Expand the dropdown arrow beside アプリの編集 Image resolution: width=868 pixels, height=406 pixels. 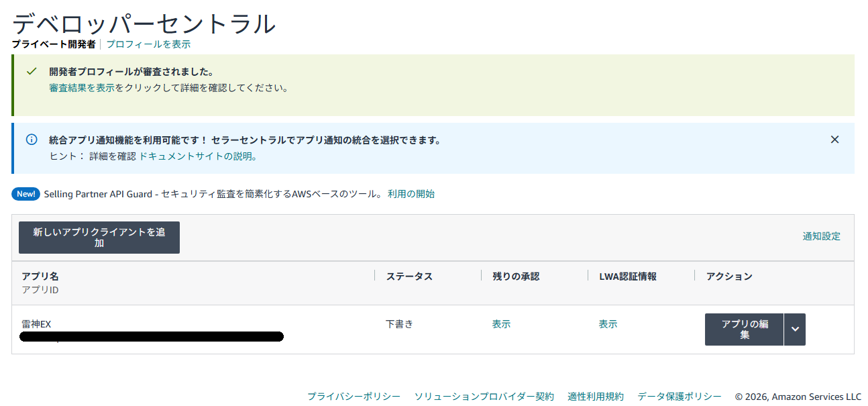point(795,329)
